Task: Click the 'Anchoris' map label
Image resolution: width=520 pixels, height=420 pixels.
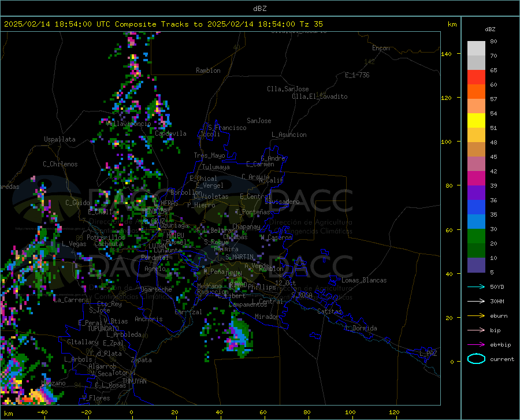Action: point(148,319)
